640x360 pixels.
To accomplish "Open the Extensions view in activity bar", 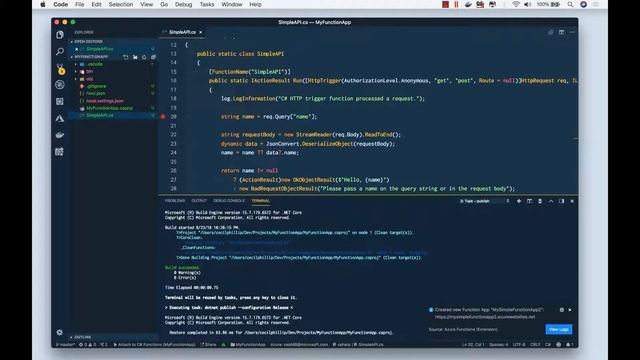I will coord(60,101).
